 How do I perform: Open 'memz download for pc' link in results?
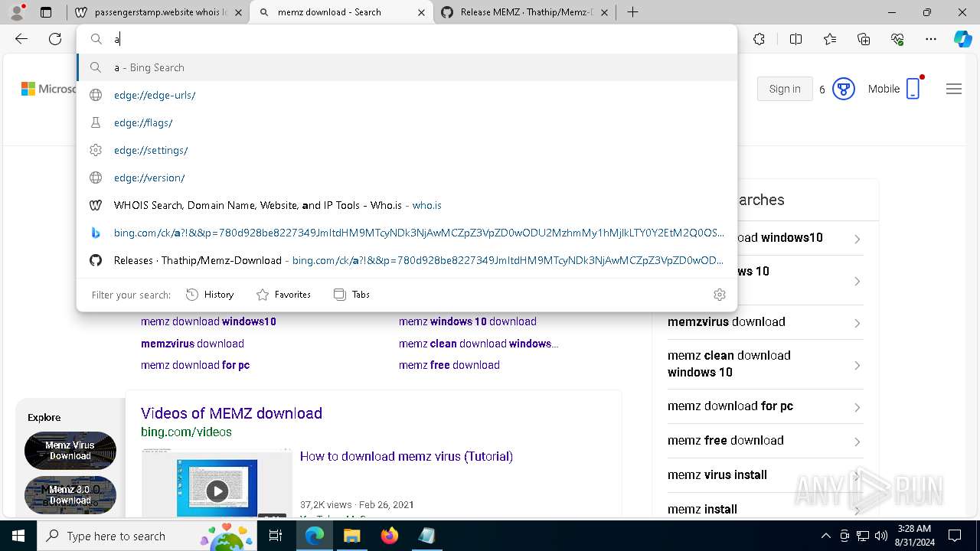tap(195, 365)
